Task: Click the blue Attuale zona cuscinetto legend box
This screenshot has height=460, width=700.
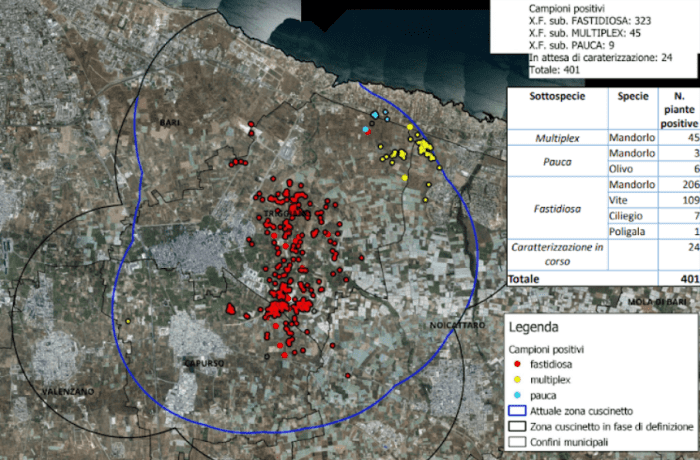Action: (517, 410)
